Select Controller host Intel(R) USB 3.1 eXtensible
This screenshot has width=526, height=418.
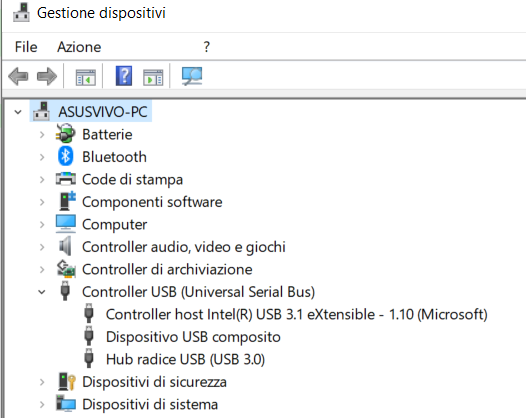click(297, 314)
